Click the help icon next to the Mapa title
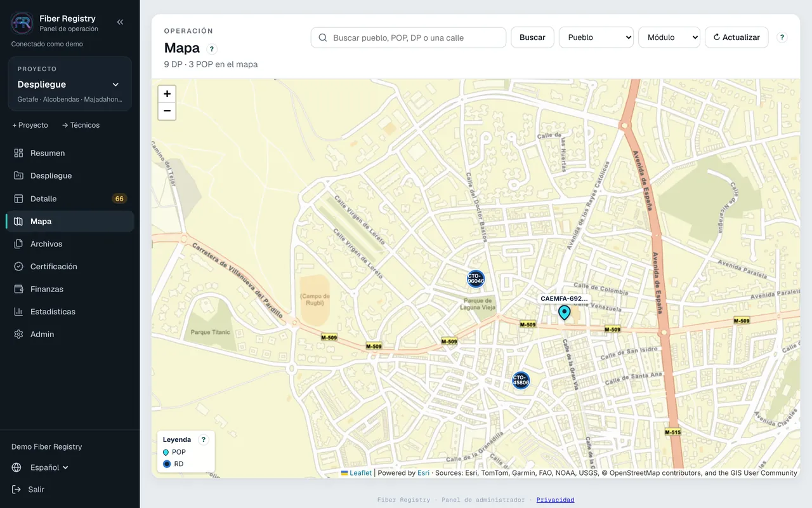 (x=212, y=49)
